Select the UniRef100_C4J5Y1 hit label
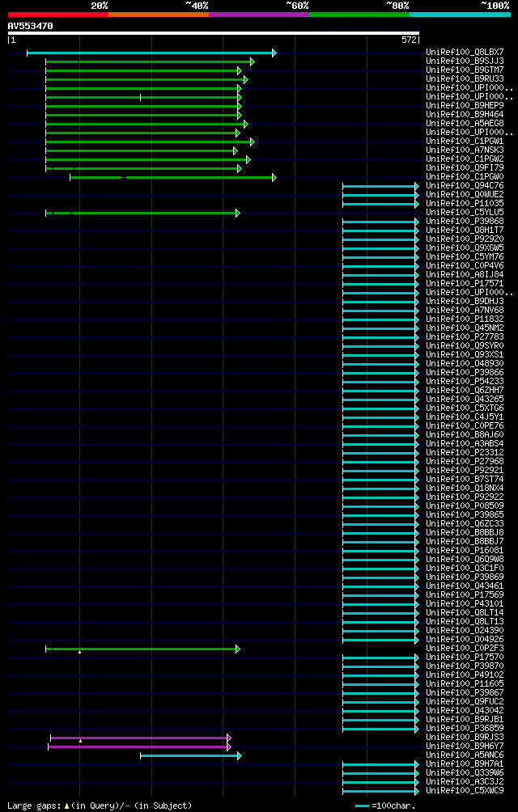Viewport: 518px width, 812px height. (465, 417)
